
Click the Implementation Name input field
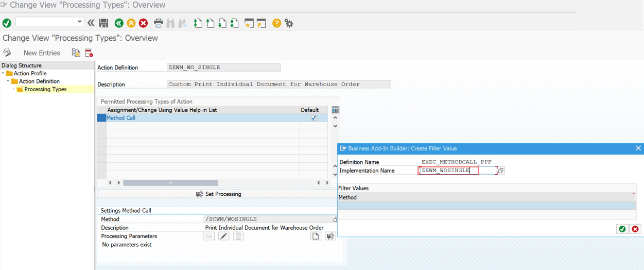coord(458,171)
